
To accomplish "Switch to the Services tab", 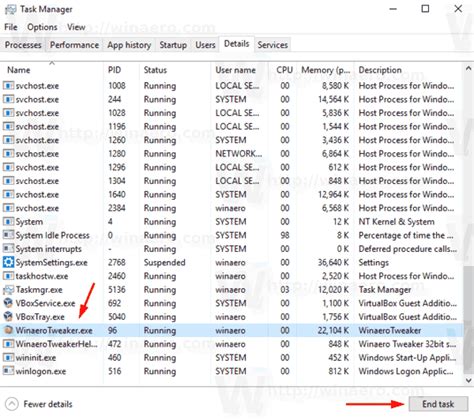I will pyautogui.click(x=272, y=45).
